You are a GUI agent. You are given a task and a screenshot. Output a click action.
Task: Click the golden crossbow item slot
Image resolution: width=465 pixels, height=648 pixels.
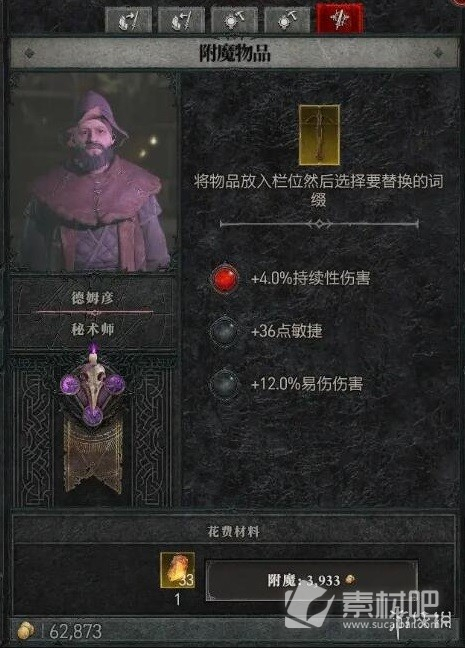(320, 135)
